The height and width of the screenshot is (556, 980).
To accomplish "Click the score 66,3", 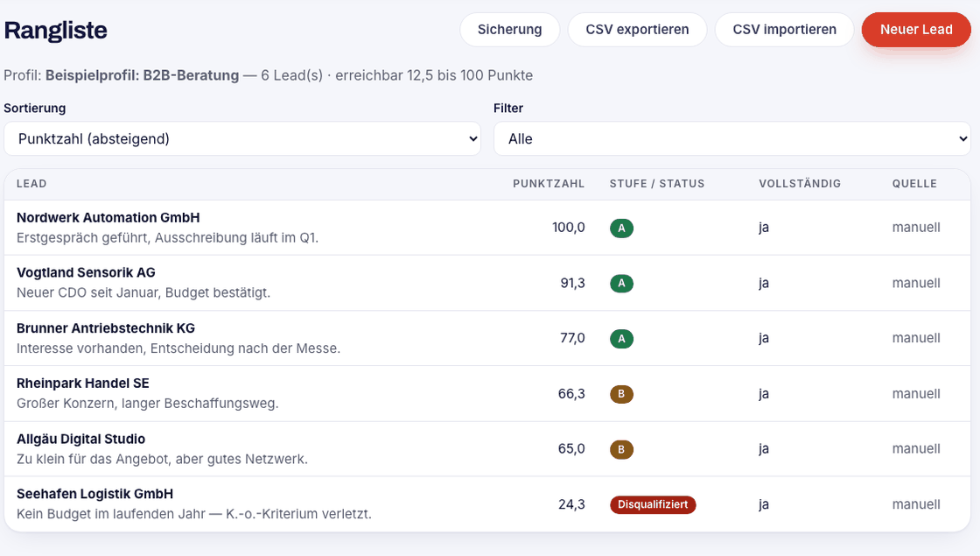I will (571, 394).
